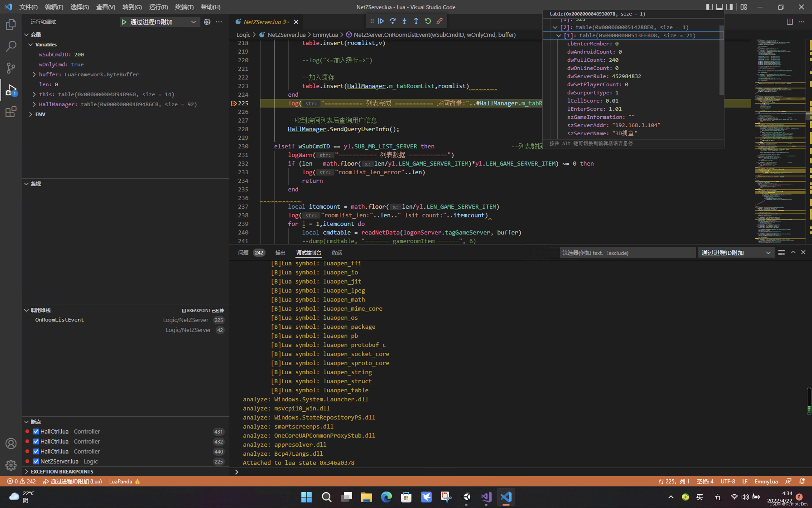Toggle HallCtrl.lua breakpoint at line 431
The image size is (812, 508).
(36, 431)
